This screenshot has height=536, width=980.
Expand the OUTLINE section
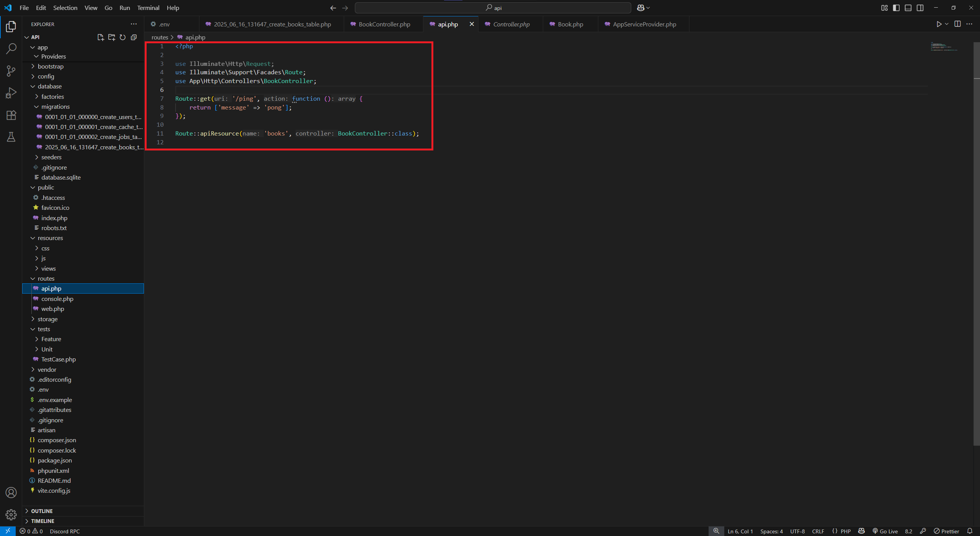click(42, 511)
